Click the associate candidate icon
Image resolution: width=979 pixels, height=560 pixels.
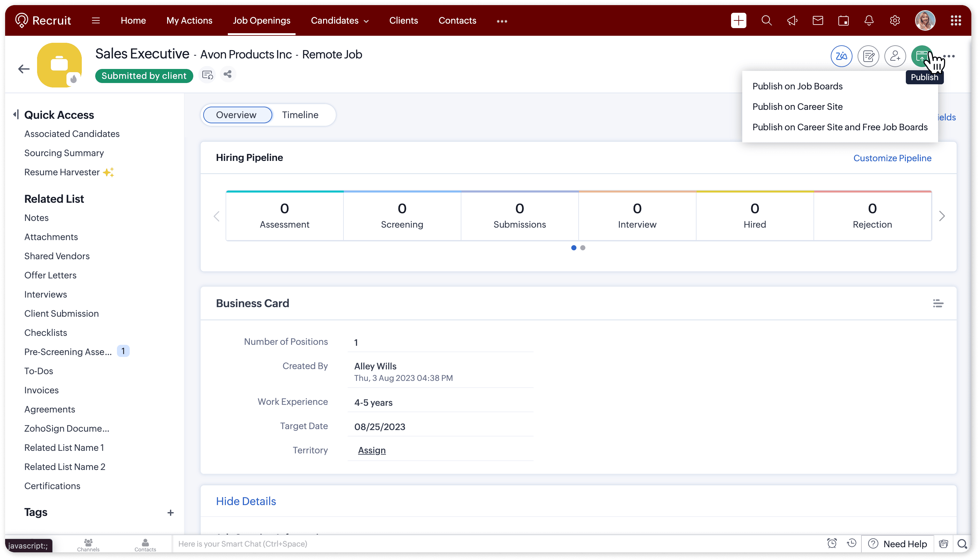(x=895, y=57)
